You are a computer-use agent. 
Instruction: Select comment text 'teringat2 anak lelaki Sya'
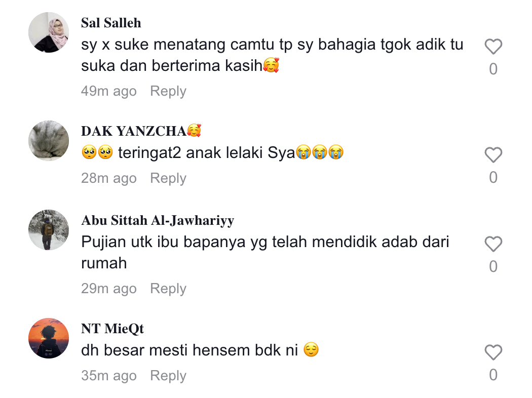(207, 152)
